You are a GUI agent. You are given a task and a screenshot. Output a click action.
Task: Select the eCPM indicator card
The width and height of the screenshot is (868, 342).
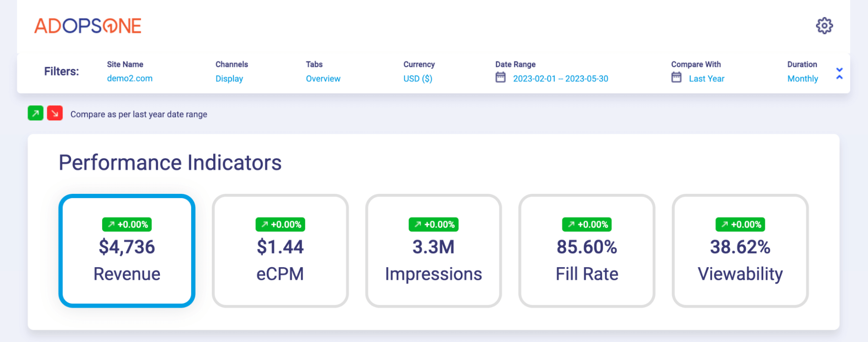pos(280,261)
